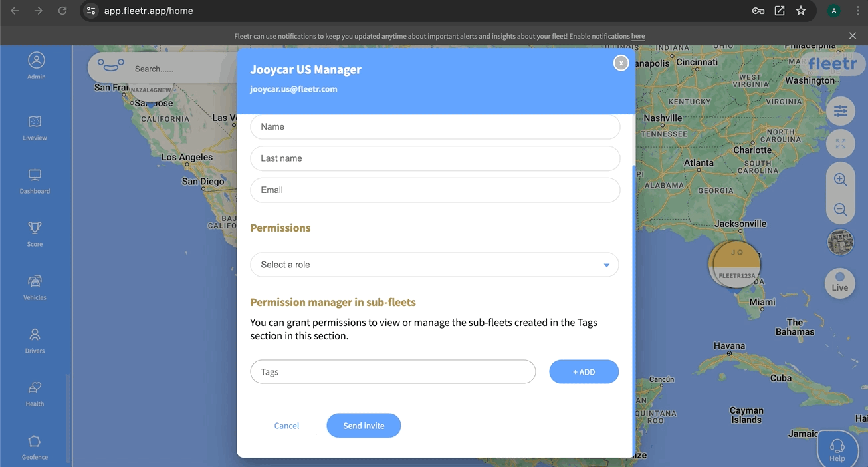
Task: Open Health in the sidebar
Action: click(x=35, y=394)
